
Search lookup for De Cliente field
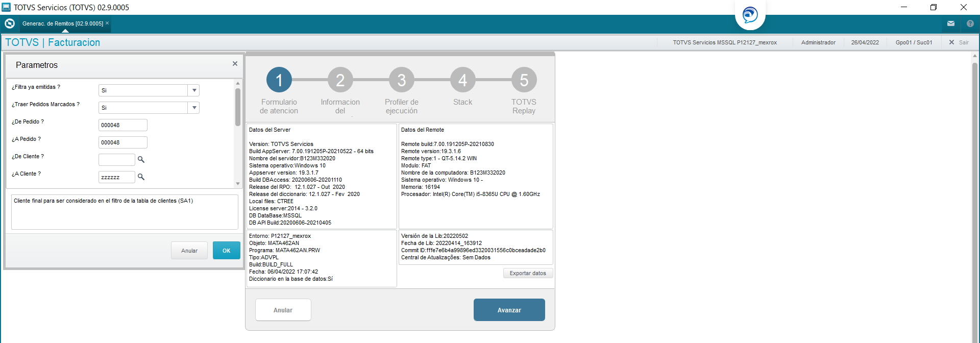point(141,160)
